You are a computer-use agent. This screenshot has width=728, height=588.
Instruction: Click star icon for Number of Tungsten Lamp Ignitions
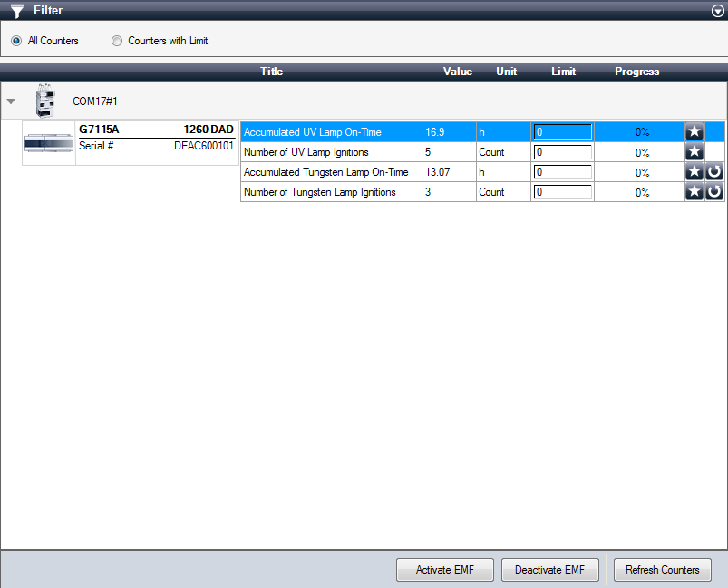click(x=694, y=192)
